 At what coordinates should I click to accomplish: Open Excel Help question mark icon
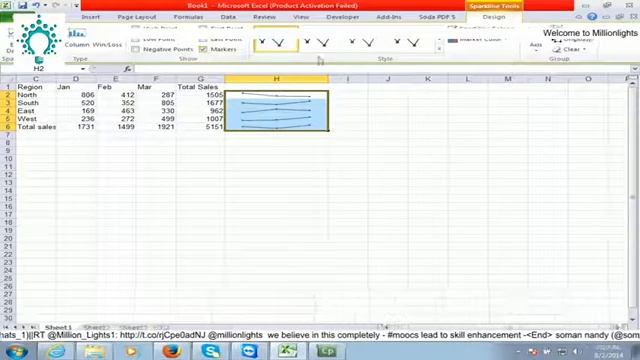[592, 17]
